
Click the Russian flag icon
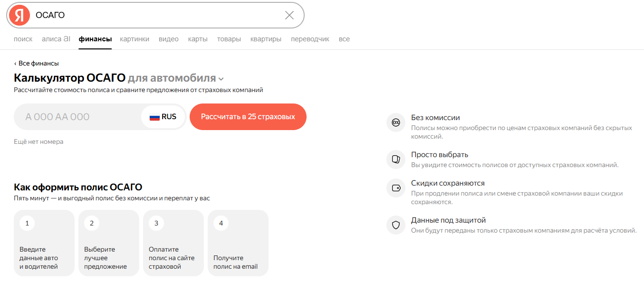tap(154, 117)
